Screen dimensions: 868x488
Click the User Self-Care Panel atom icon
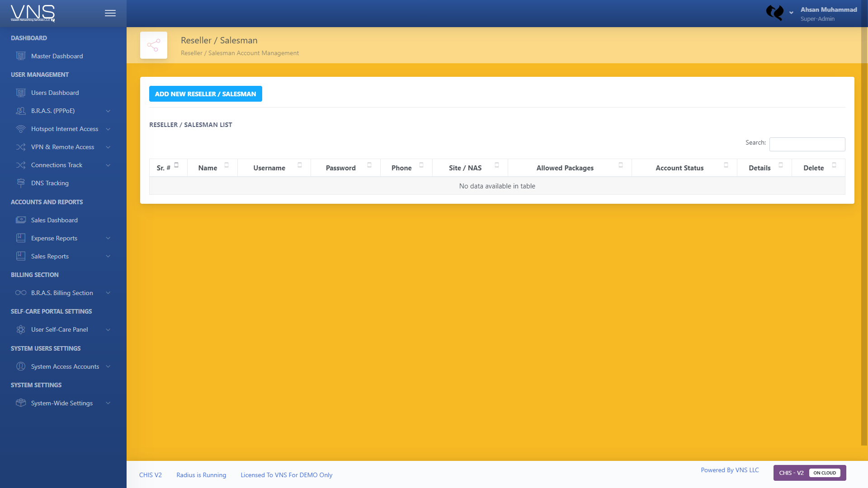pos(21,329)
